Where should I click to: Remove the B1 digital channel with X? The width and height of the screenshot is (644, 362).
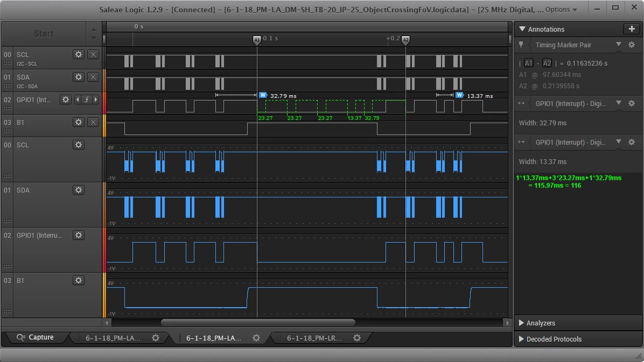(x=93, y=122)
